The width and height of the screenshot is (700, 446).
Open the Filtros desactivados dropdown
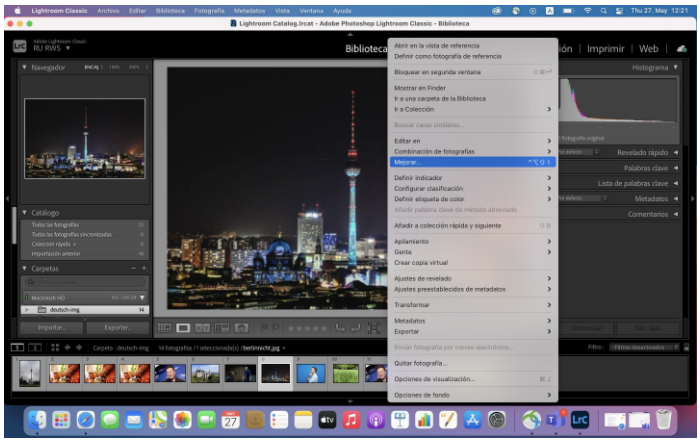[x=646, y=347]
